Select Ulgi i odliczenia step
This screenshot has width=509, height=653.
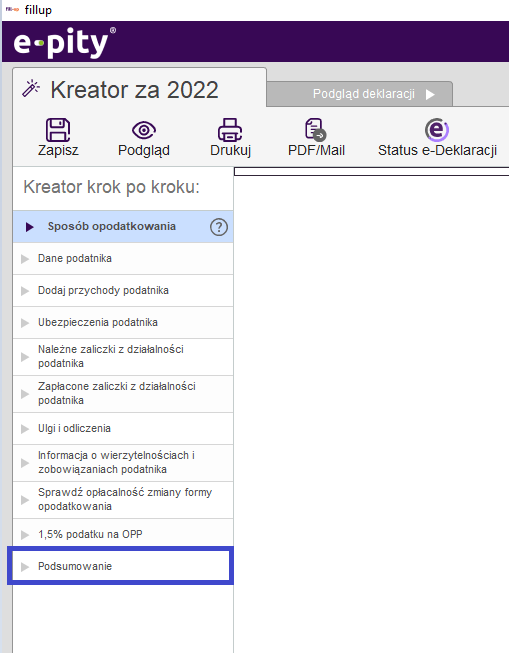click(x=123, y=429)
